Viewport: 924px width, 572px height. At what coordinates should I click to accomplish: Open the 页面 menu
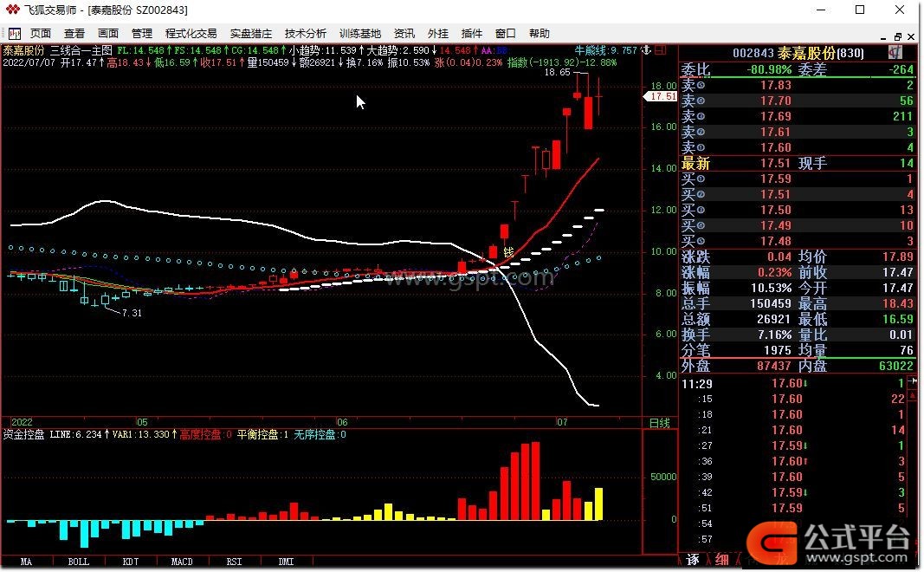pos(41,34)
